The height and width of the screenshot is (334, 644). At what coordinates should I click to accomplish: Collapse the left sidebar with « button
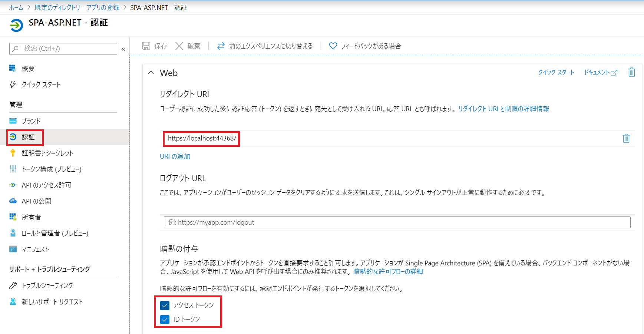[x=123, y=49]
